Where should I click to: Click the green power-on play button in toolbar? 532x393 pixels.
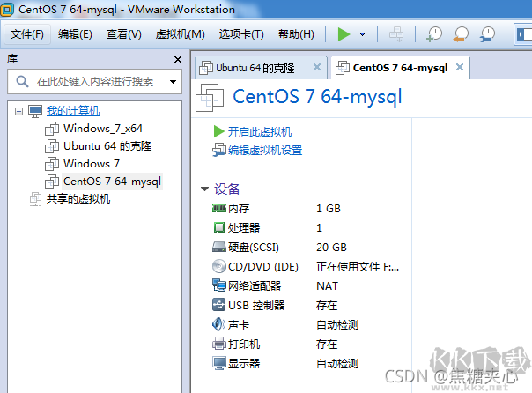(x=344, y=34)
